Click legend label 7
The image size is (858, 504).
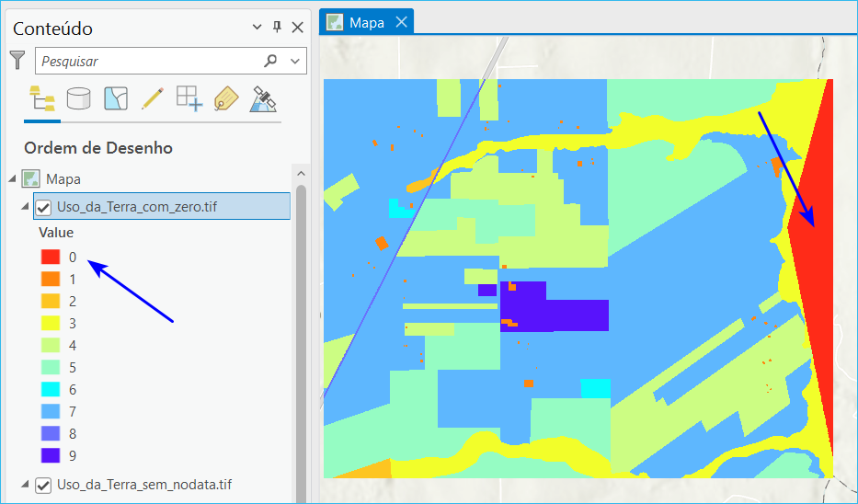click(73, 411)
